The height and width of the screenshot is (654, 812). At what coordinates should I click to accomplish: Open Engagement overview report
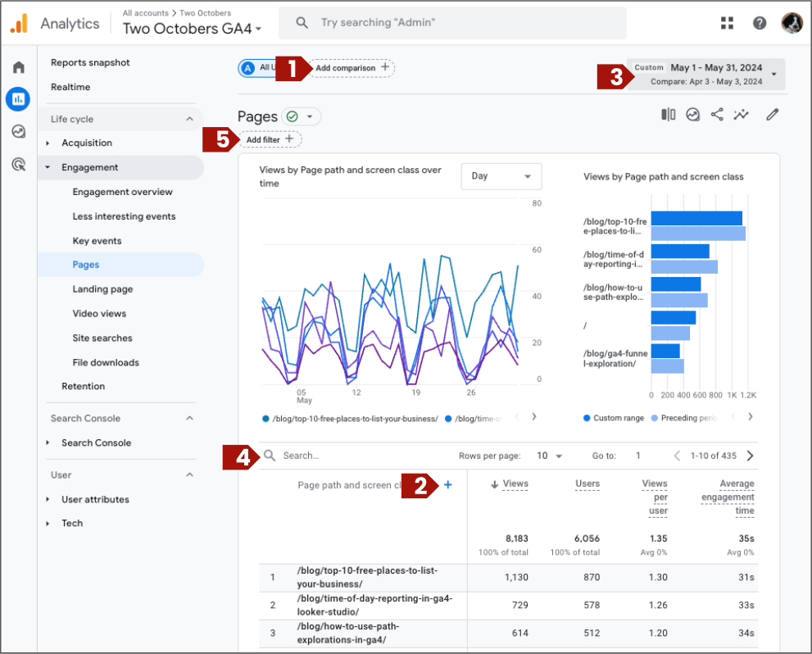click(122, 192)
